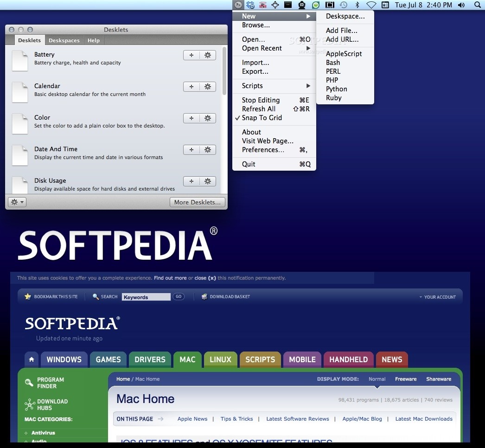
Task: Open Color desklet gear settings
Action: (x=208, y=118)
